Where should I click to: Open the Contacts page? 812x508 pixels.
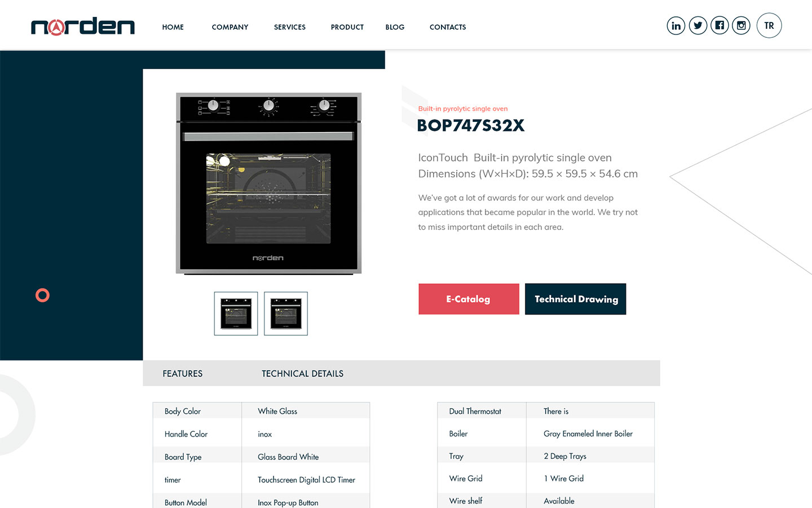[x=448, y=27]
